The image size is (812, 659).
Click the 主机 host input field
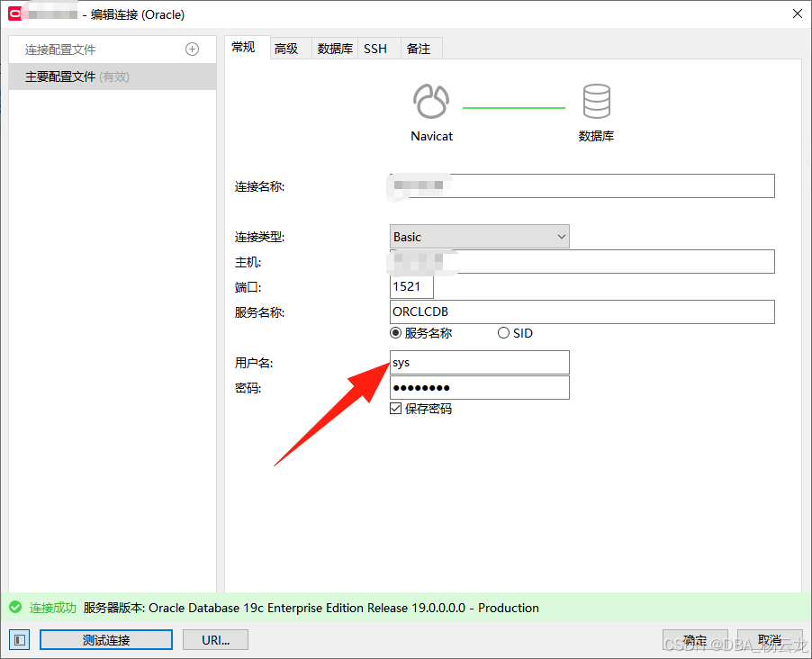582,262
